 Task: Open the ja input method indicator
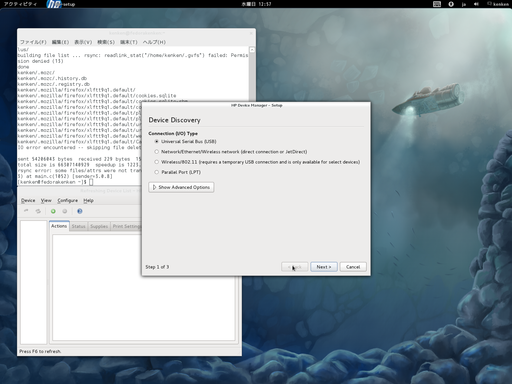tap(464, 4)
